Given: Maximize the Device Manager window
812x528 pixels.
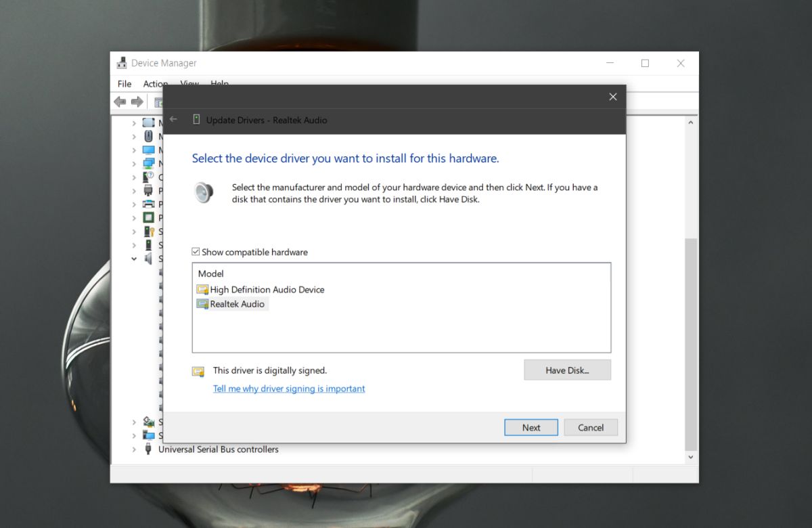Looking at the screenshot, I should [645, 63].
